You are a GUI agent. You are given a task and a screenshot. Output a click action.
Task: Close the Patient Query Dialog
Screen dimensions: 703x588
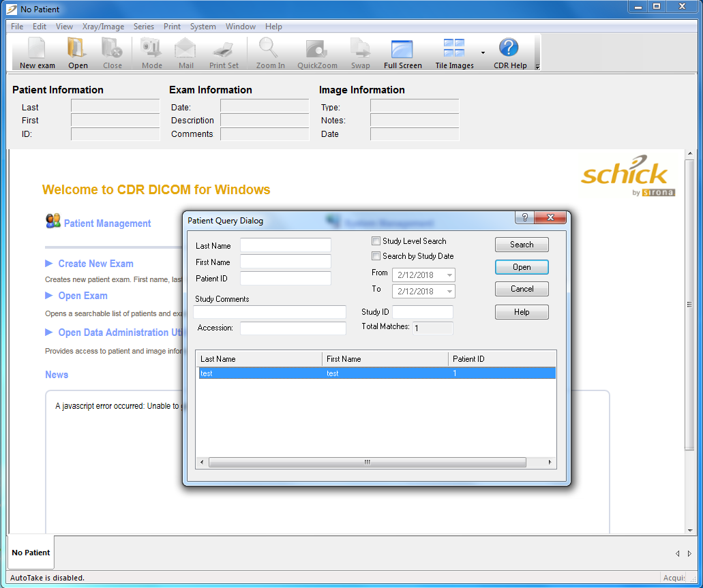point(550,217)
